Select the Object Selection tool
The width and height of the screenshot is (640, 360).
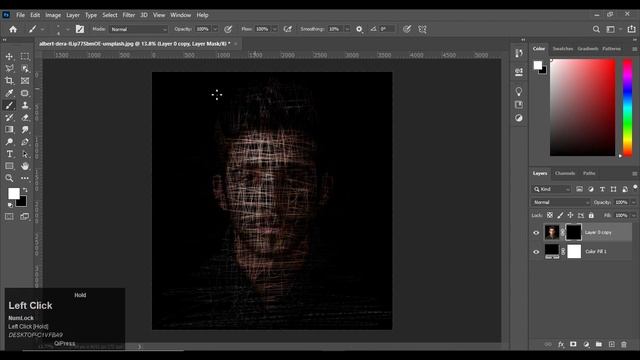[25, 69]
